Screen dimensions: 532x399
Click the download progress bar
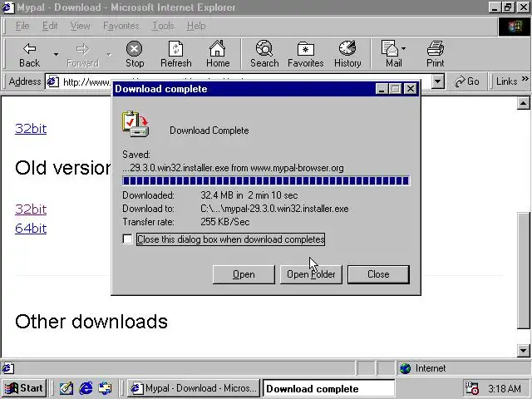tap(266, 181)
